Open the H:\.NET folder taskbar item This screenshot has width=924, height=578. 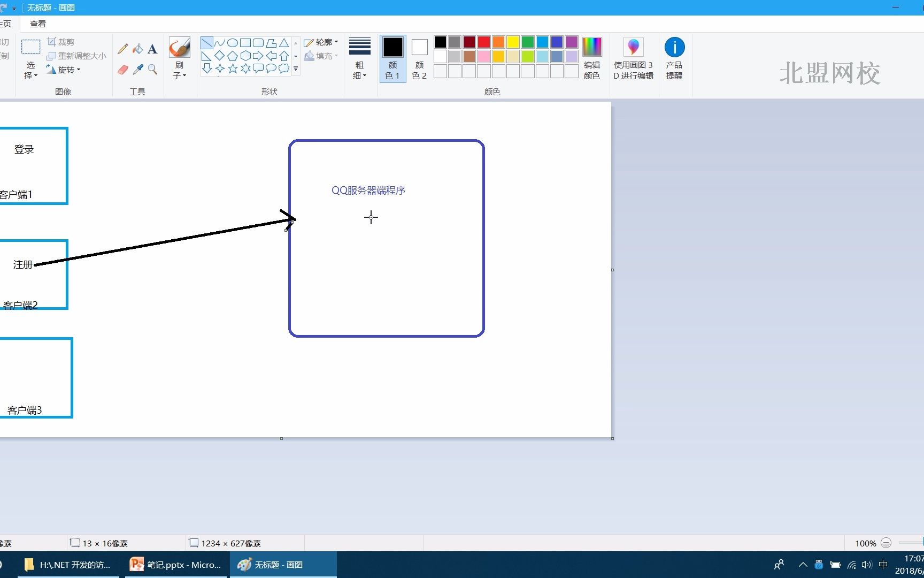tap(68, 565)
